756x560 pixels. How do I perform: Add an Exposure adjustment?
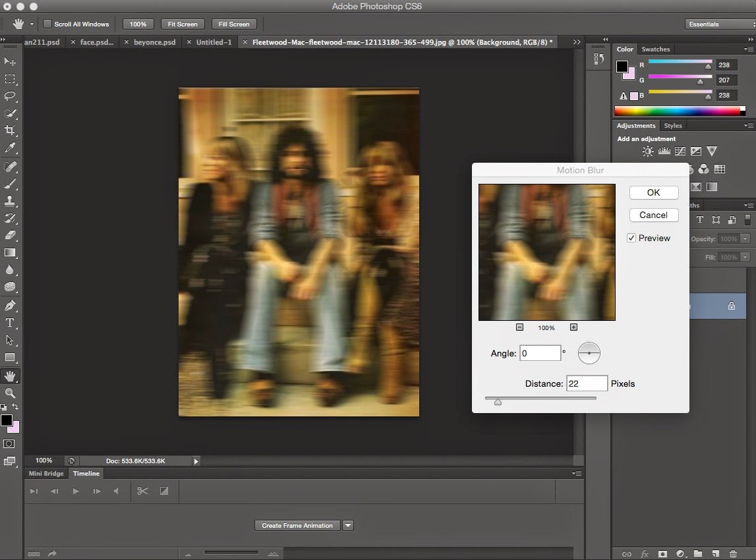pos(696,152)
